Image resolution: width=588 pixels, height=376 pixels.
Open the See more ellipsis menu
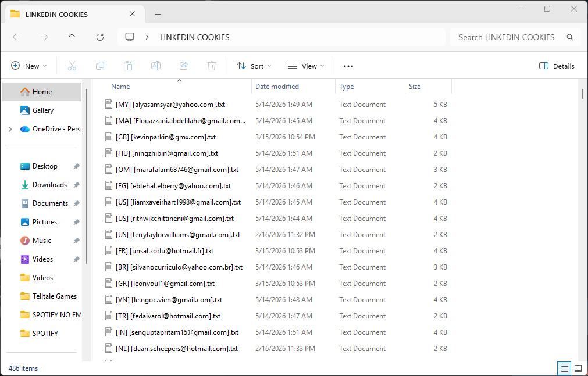click(348, 66)
